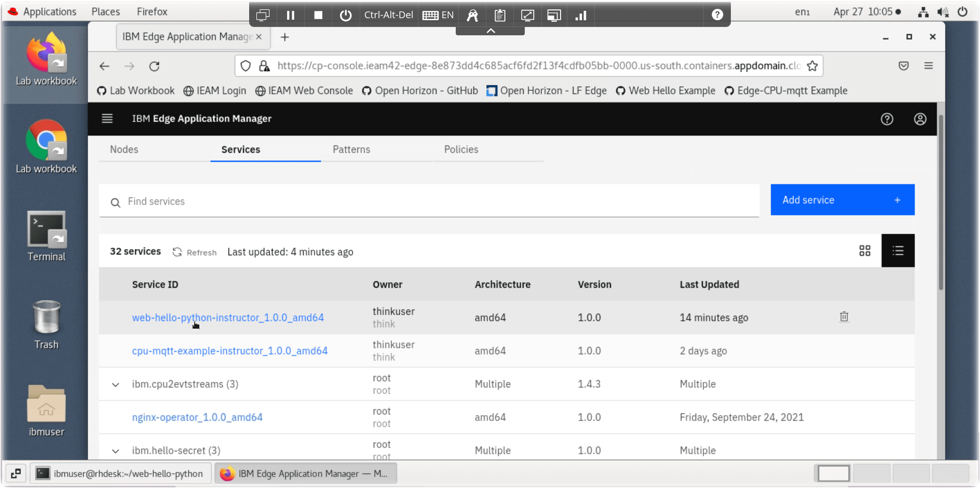The width and height of the screenshot is (980, 488).
Task: Open the remote toolbar help icon
Action: pos(717,15)
